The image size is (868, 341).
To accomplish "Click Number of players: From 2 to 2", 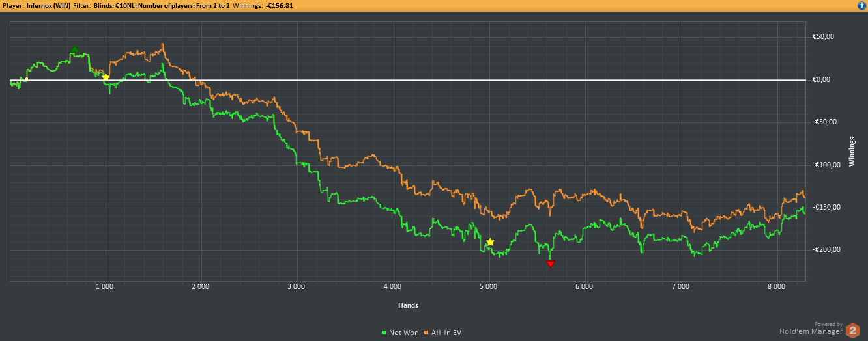I will (183, 5).
